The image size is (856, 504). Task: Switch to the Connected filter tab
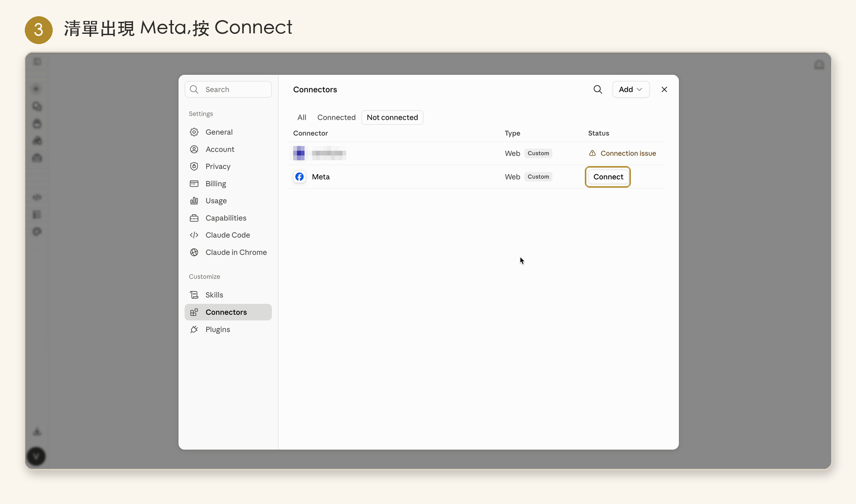pos(336,117)
